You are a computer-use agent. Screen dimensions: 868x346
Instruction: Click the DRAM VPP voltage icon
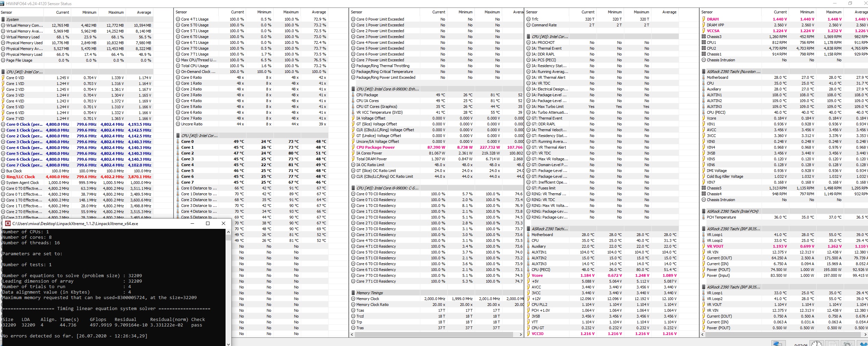pos(704,25)
